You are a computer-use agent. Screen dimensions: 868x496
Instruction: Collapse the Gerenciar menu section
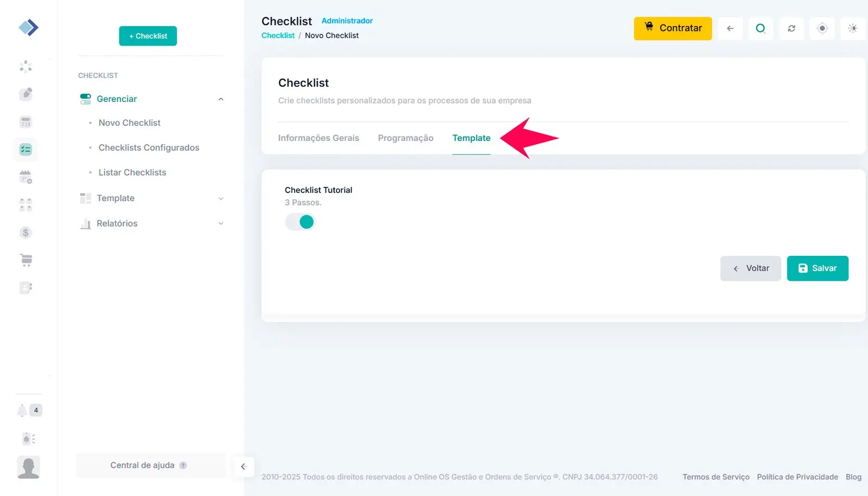tap(221, 99)
